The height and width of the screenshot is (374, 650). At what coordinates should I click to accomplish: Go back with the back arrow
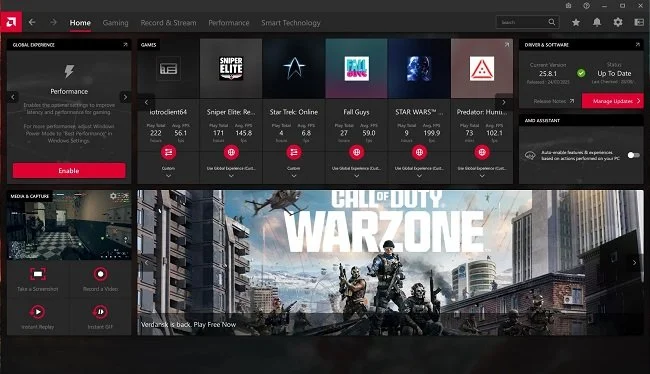tap(32, 22)
